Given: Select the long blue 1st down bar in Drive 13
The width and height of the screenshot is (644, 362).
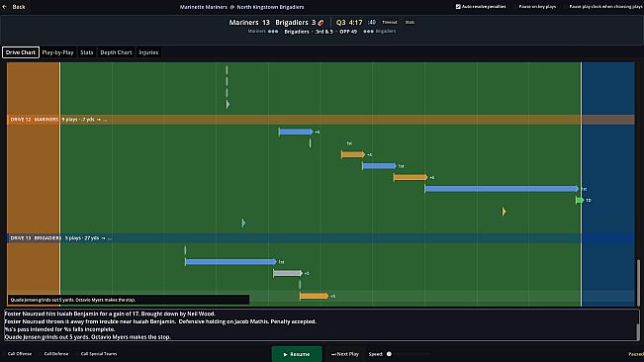Looking at the screenshot, I should (230, 261).
